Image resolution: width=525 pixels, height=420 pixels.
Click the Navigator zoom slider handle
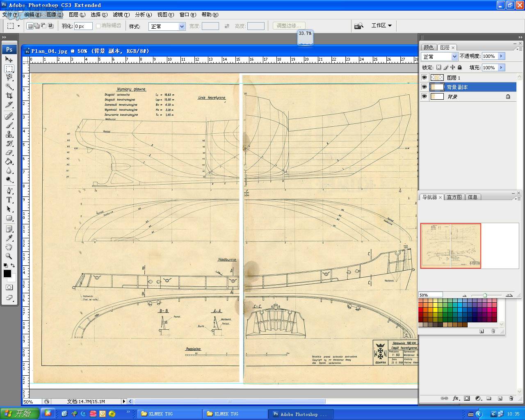tap(485, 295)
